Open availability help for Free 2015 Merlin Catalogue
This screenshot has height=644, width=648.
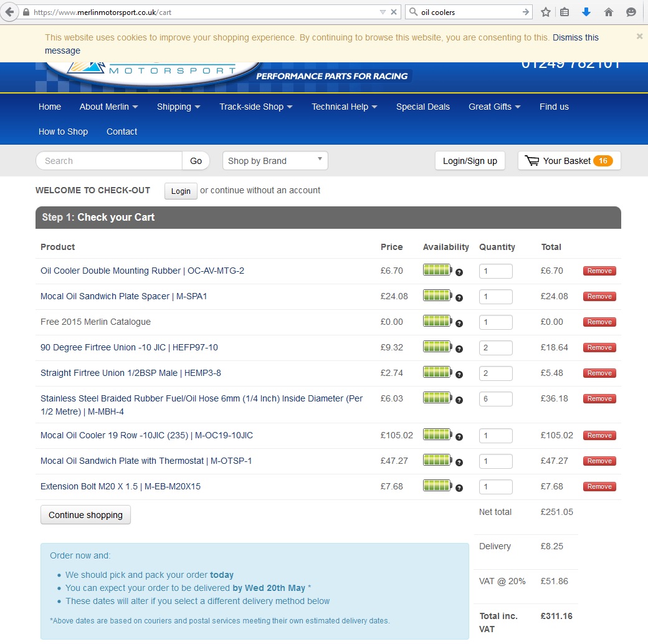coord(459,324)
